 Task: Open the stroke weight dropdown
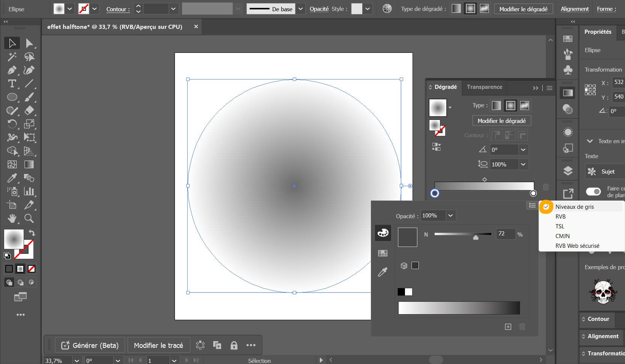173,9
